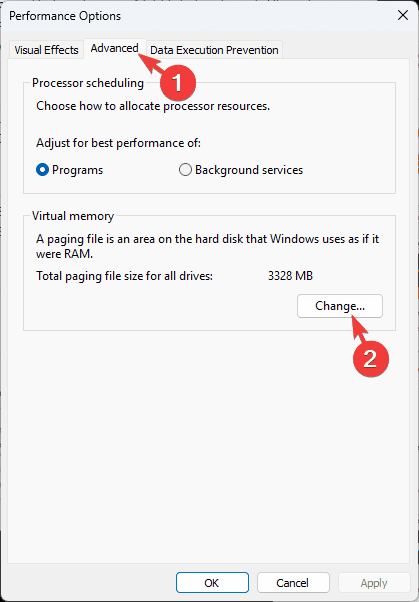Image resolution: width=419 pixels, height=602 pixels.
Task: Click the Virtual memory group heading
Action: coord(73,216)
